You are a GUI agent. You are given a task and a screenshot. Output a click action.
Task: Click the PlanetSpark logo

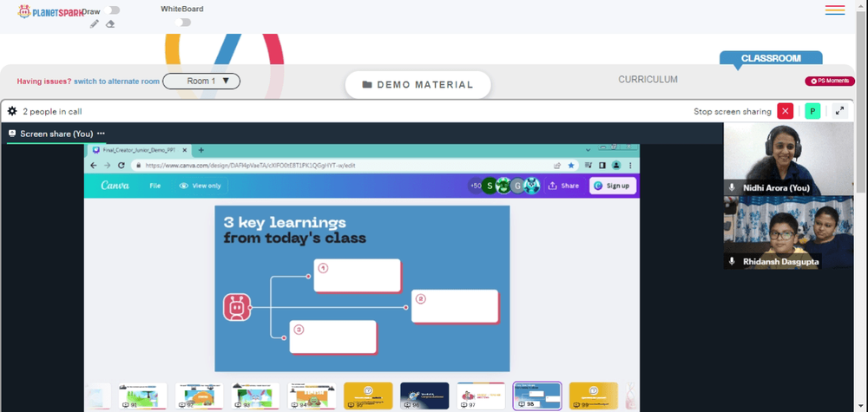pyautogui.click(x=51, y=11)
